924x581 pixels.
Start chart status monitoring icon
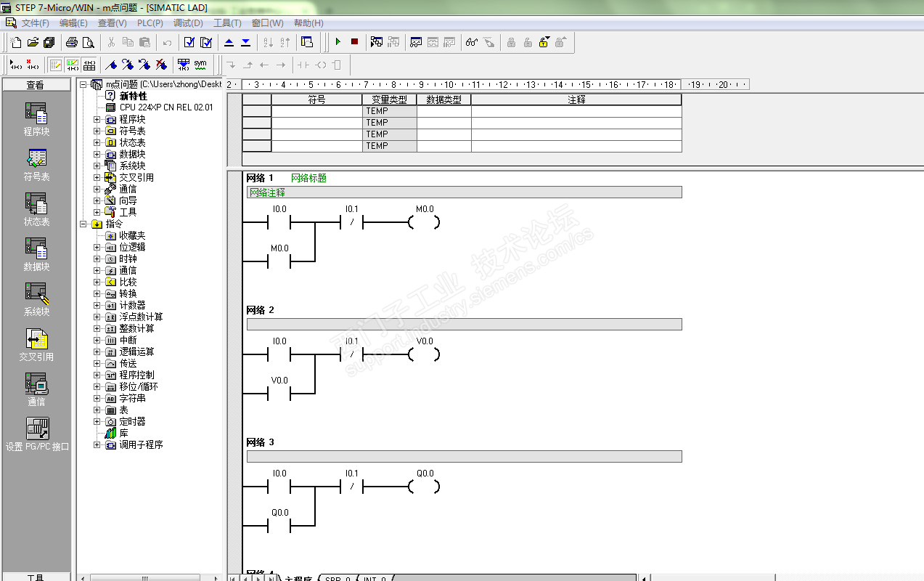pyautogui.click(x=416, y=42)
